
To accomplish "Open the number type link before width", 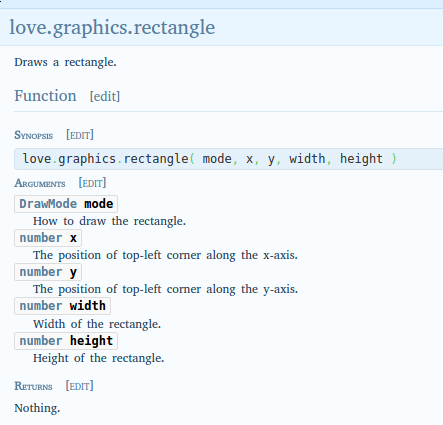I will [41, 306].
